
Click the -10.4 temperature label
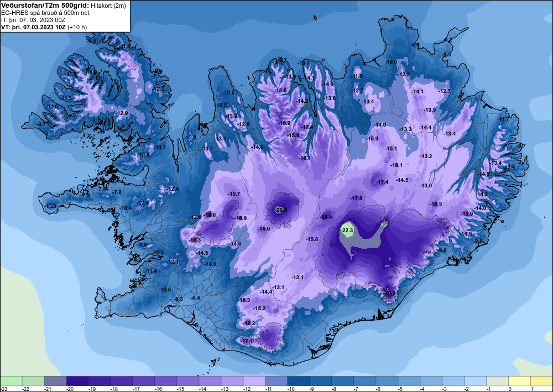click(x=126, y=208)
